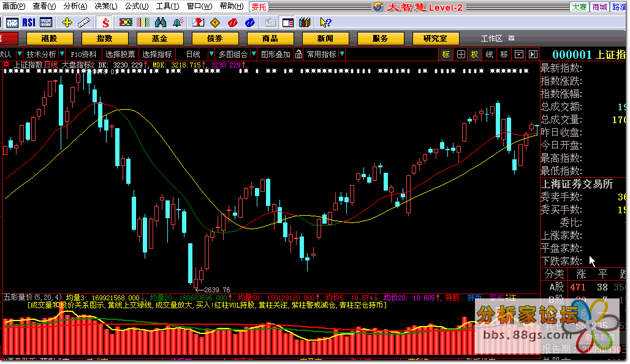Click the chart icon right of RSI
This screenshot has width=630, height=364.
[x=46, y=23]
